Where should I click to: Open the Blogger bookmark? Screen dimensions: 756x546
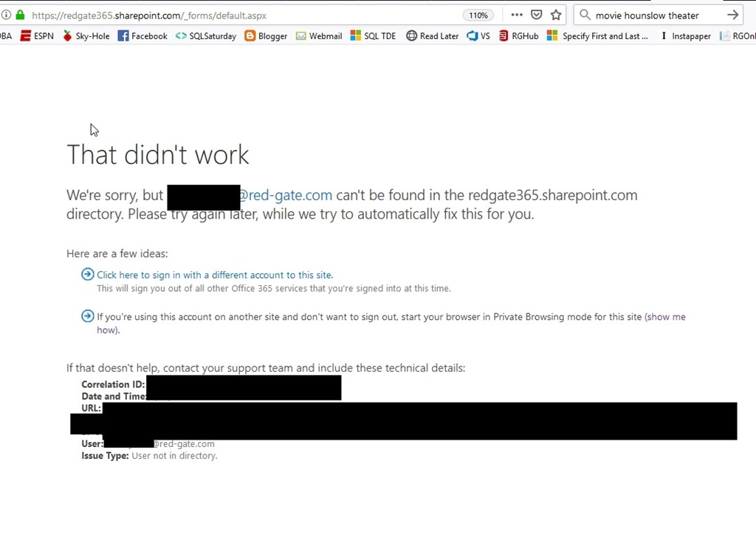266,35
